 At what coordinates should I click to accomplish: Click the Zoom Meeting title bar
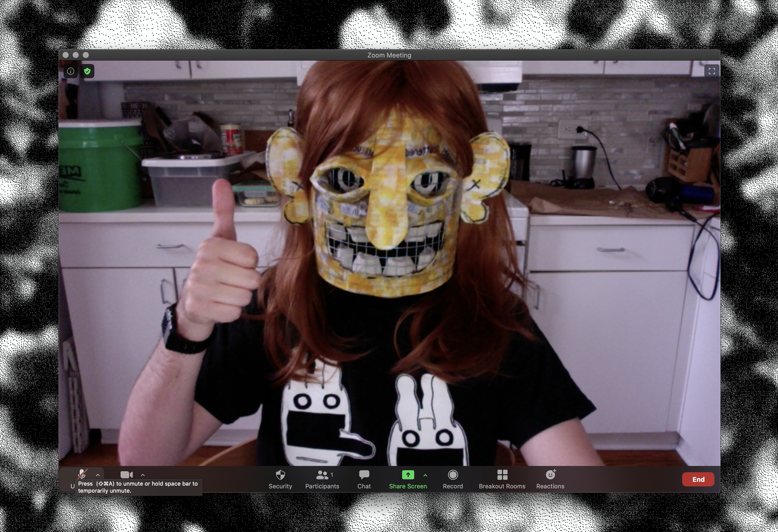click(x=389, y=55)
